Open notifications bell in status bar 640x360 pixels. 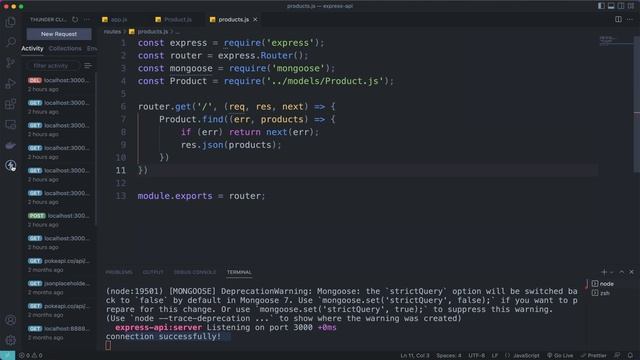[x=630, y=356]
